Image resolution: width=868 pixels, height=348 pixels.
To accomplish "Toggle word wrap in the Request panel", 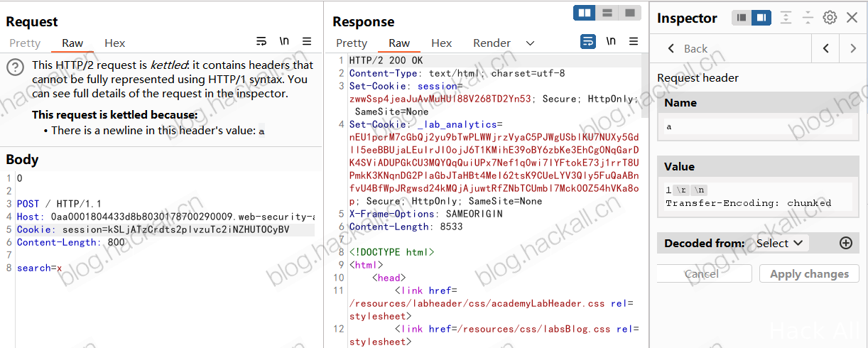I will (x=261, y=42).
